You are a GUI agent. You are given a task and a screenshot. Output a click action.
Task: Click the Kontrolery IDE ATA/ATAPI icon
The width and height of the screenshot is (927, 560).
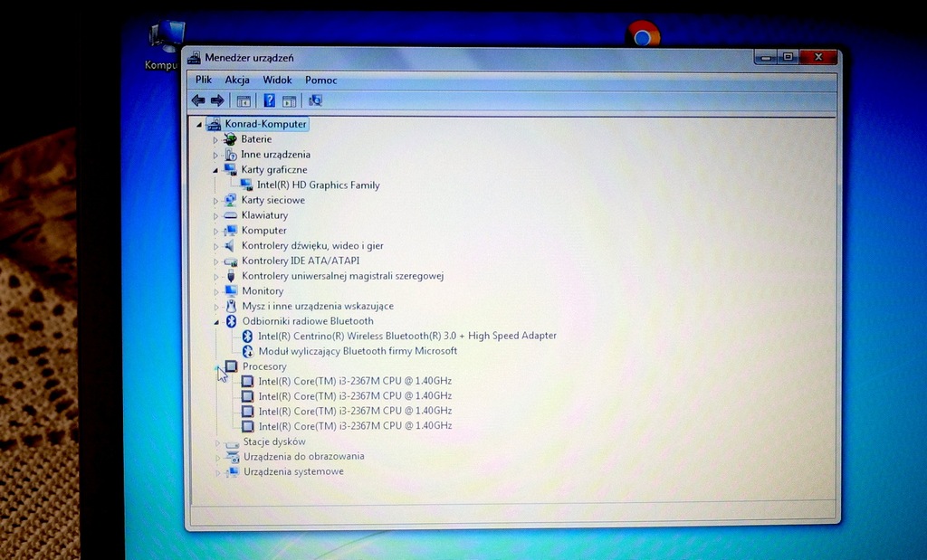click(x=231, y=261)
